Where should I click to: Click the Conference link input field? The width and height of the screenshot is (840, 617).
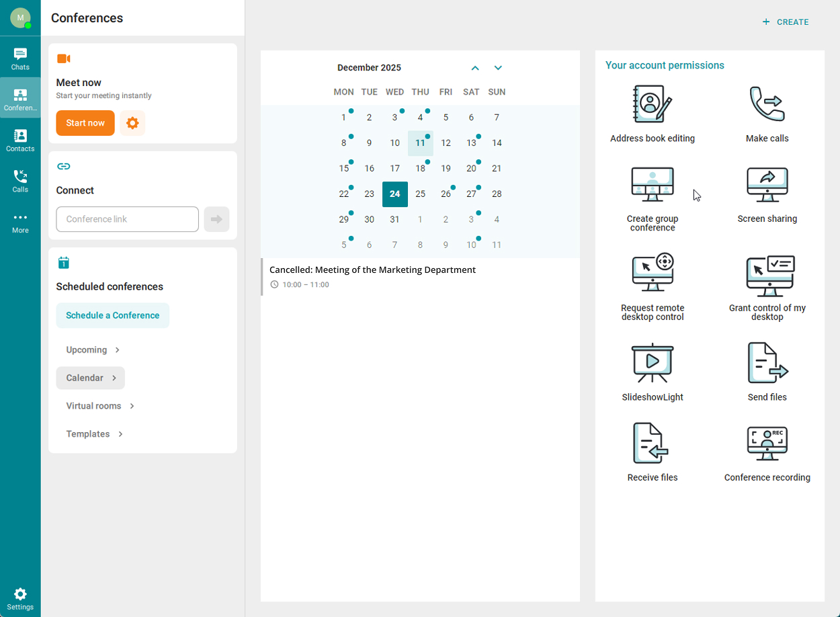tap(128, 219)
